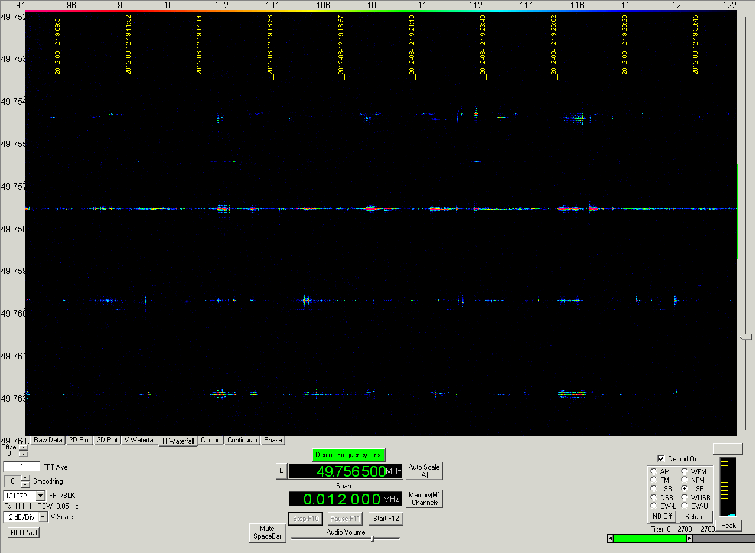
Task: Open Memory(M) Channels
Action: [x=423, y=498]
